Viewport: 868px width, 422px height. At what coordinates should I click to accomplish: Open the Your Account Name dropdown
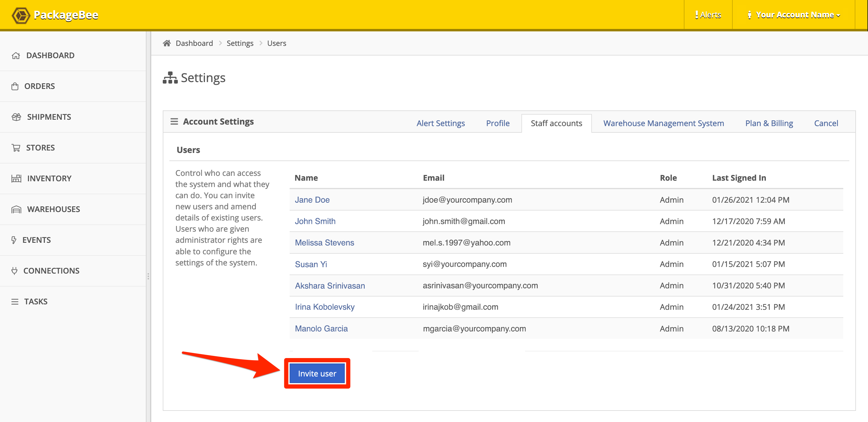coord(794,15)
